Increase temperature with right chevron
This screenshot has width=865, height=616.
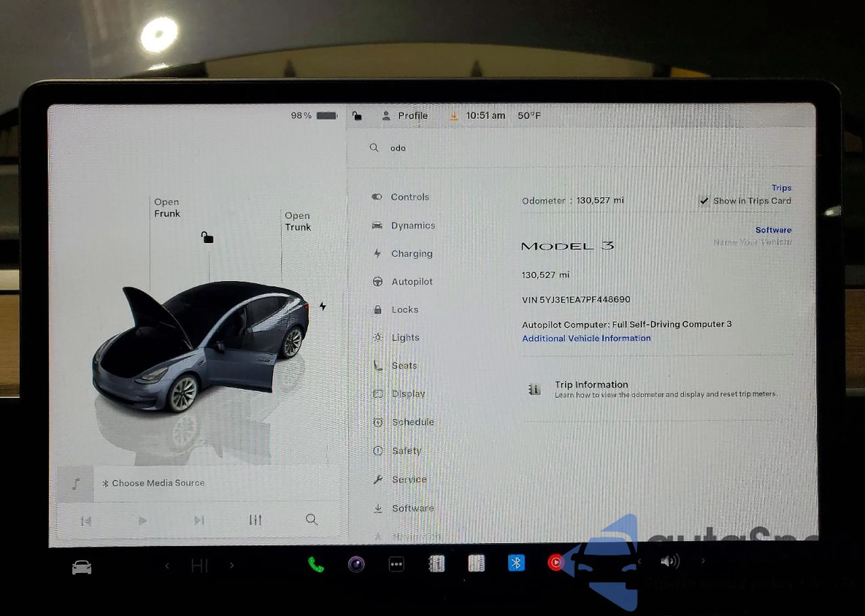[232, 565]
